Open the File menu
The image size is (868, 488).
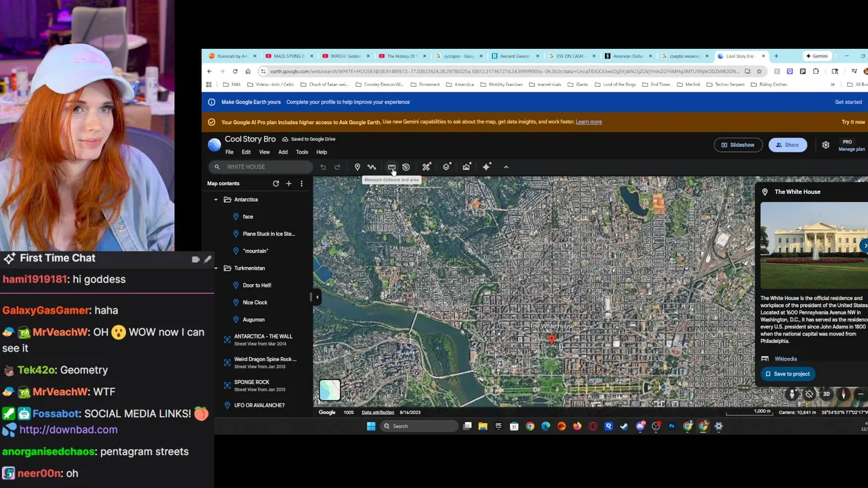[x=229, y=152]
